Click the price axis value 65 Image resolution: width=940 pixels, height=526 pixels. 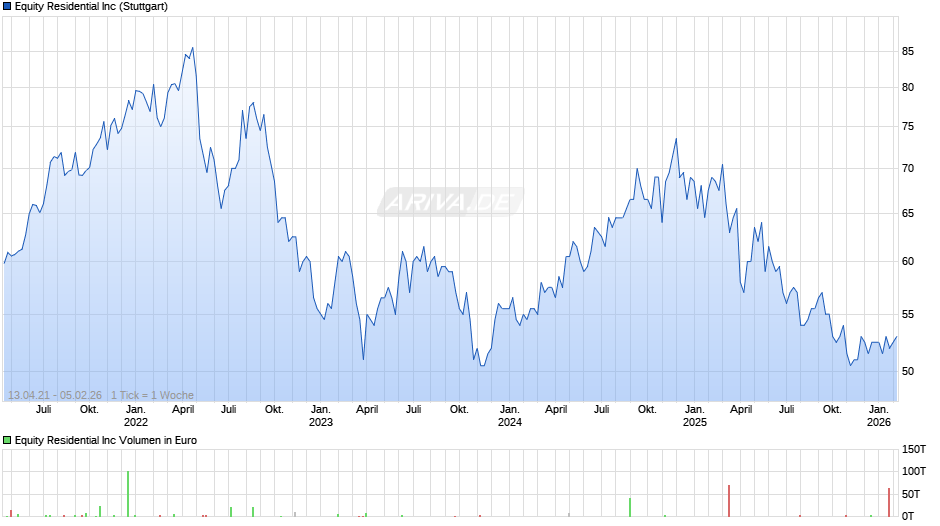click(908, 214)
